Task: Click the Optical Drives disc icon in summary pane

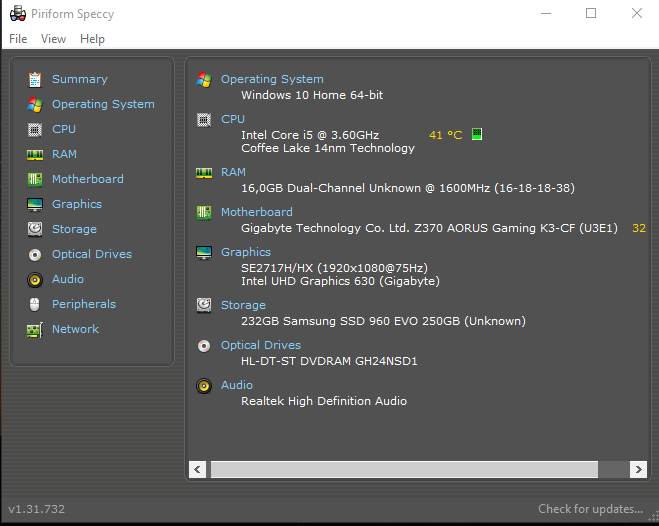Action: pyautogui.click(x=204, y=346)
